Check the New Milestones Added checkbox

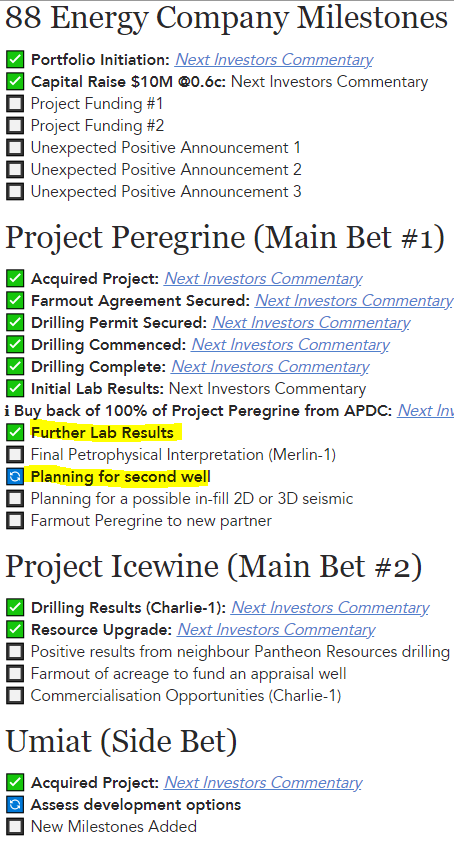tap(15, 826)
